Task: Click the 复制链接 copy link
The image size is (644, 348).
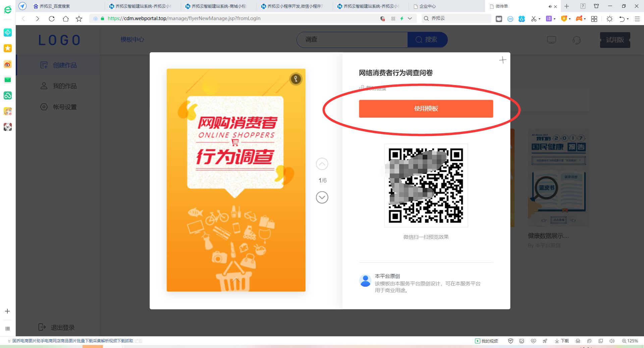Action: 373,88
